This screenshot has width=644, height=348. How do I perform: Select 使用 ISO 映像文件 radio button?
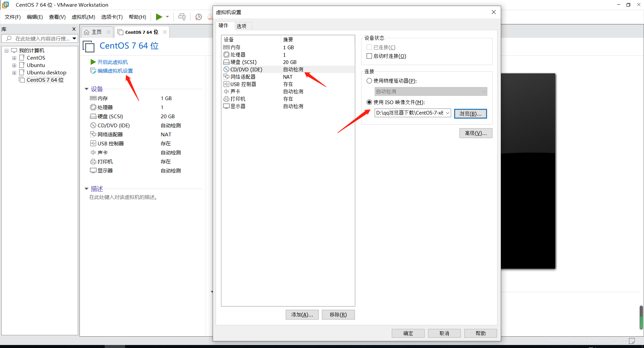369,102
